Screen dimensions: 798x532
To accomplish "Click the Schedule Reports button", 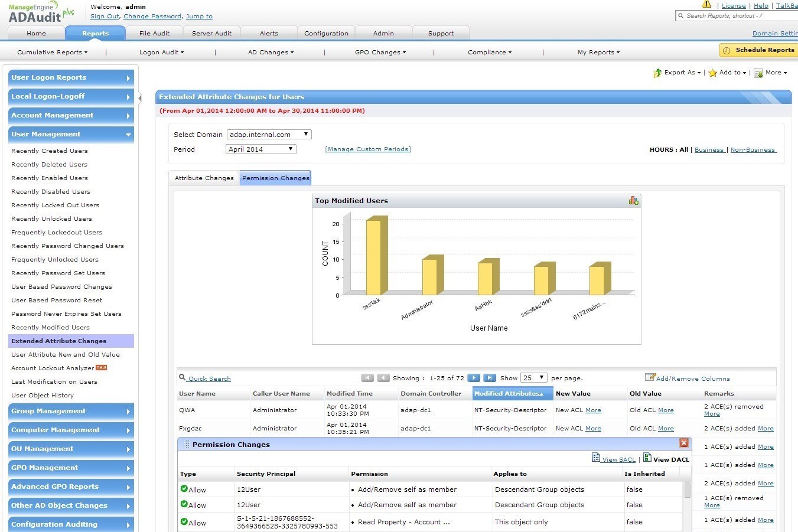I will pos(758,50).
